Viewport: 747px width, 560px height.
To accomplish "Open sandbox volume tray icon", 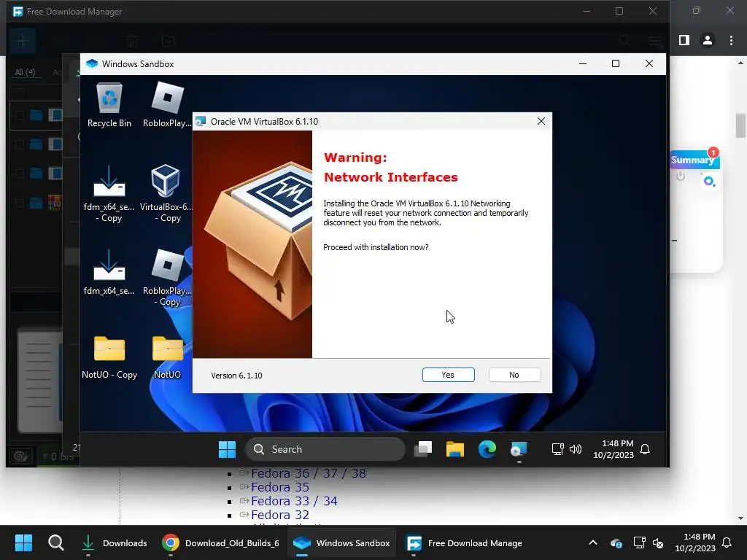I will point(576,449).
